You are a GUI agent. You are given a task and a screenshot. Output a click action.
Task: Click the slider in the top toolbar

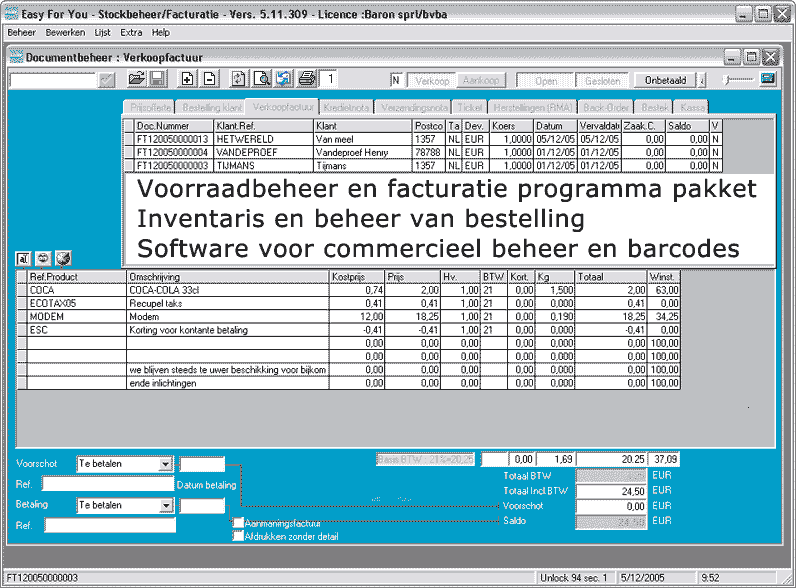[x=738, y=79]
